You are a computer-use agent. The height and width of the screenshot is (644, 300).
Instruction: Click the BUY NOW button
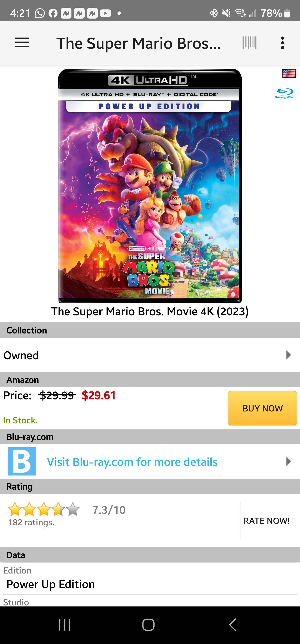(262, 408)
